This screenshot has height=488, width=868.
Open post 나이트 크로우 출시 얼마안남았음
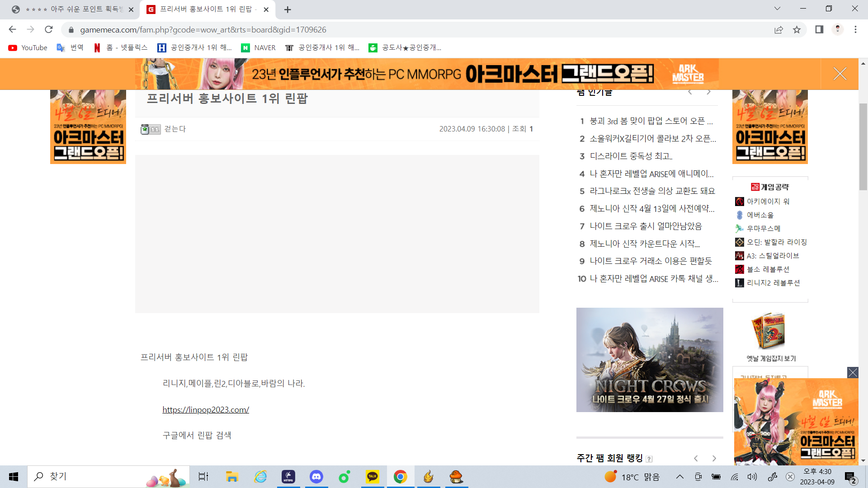646,226
